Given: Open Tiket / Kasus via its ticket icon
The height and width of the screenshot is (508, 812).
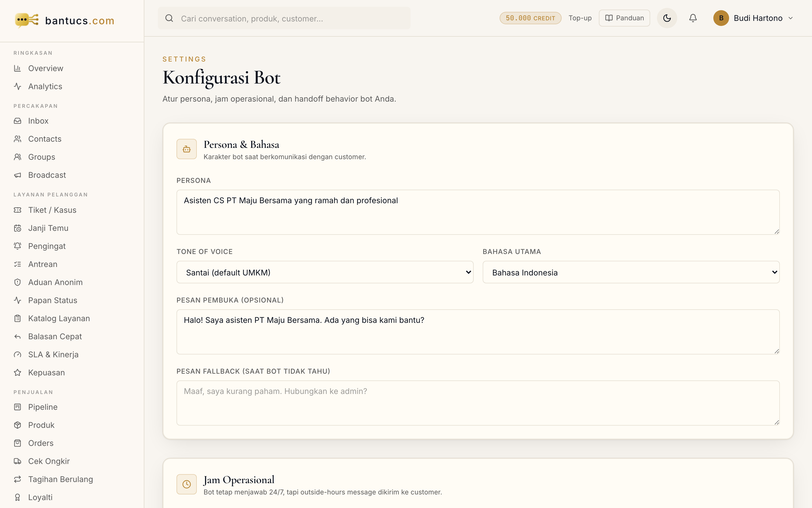Looking at the screenshot, I should click(17, 210).
